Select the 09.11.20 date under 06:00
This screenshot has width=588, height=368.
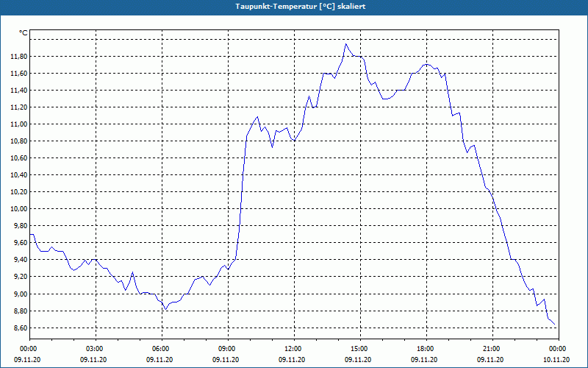tap(159, 360)
